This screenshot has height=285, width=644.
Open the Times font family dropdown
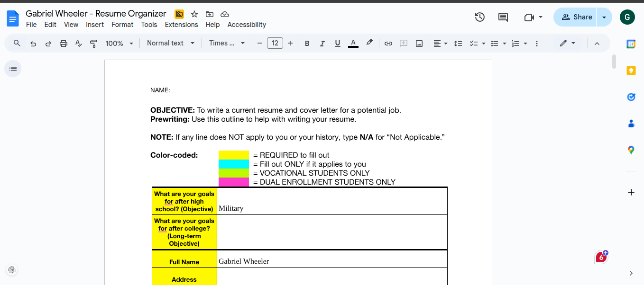coord(227,43)
